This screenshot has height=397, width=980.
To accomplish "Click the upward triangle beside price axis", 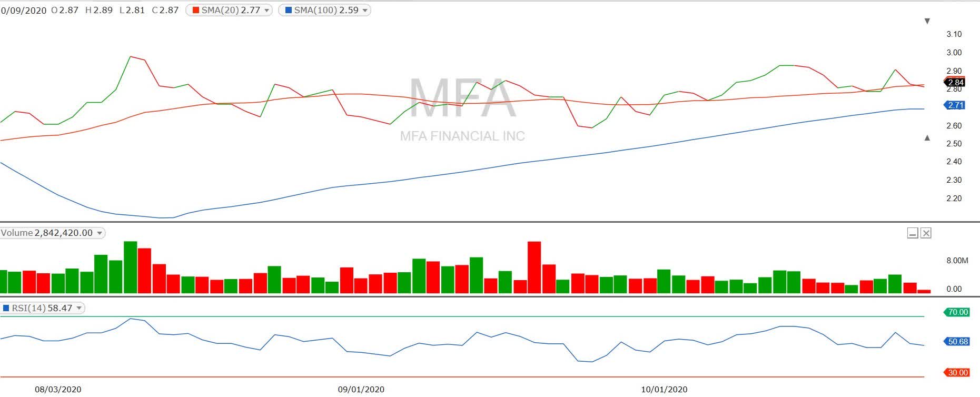I will (x=927, y=138).
